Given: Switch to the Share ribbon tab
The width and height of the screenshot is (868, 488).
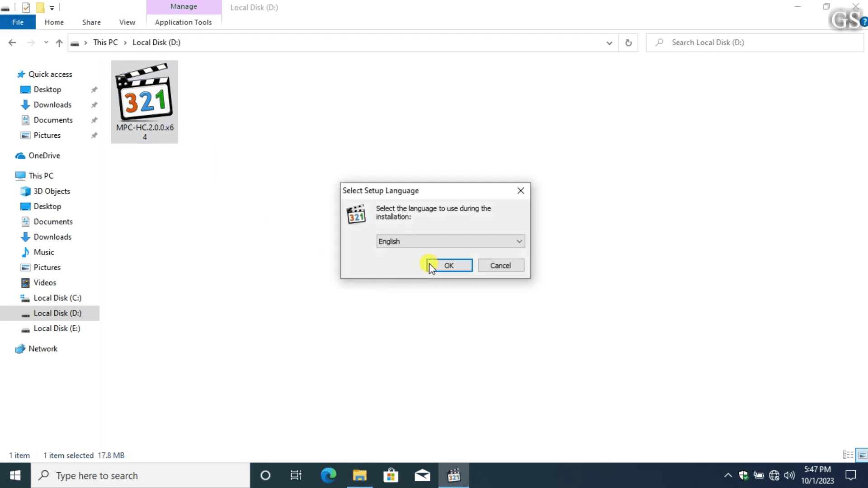Looking at the screenshot, I should coord(91,22).
